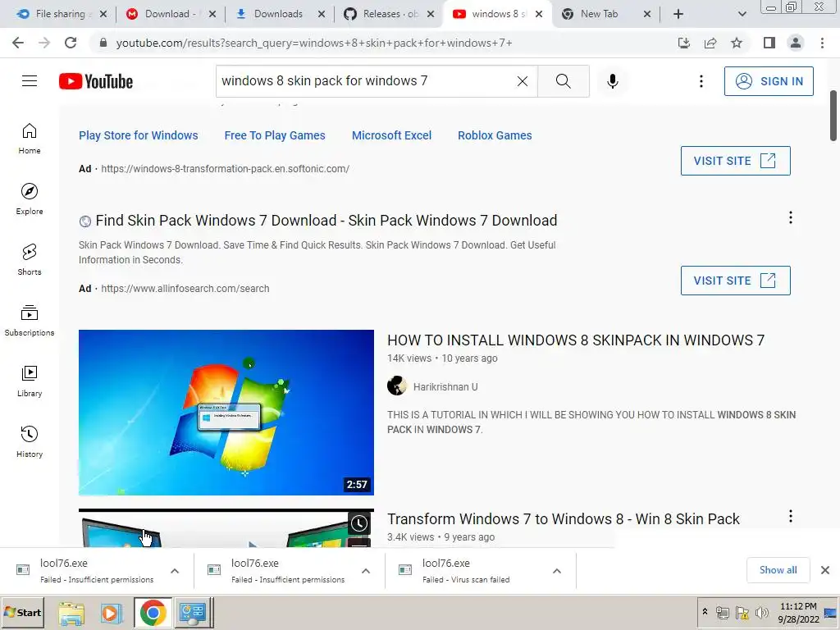The width and height of the screenshot is (840, 630).
Task: Open the YouTube hamburger guide menu
Action: [30, 81]
